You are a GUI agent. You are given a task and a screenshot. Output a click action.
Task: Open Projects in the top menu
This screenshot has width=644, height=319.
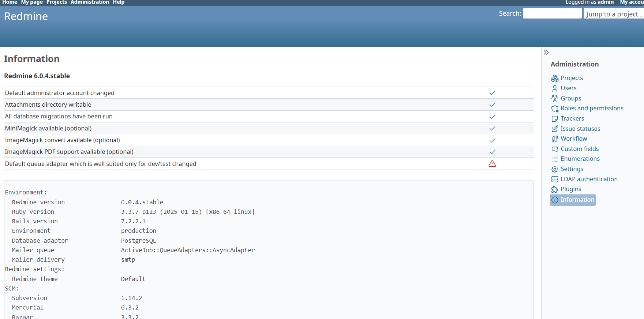coord(57,2)
